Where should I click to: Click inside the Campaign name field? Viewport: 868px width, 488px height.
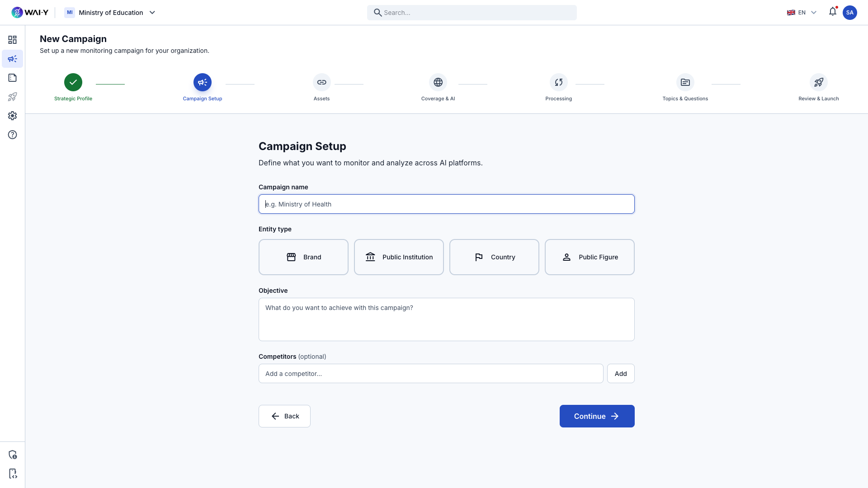(x=446, y=204)
